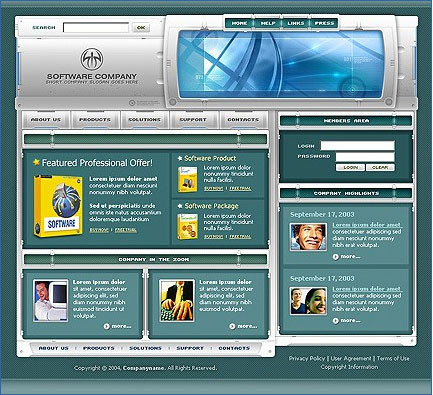433x395 pixels.
Task: Click the gold star beside Featured Professional Offer
Action: pyautogui.click(x=36, y=162)
